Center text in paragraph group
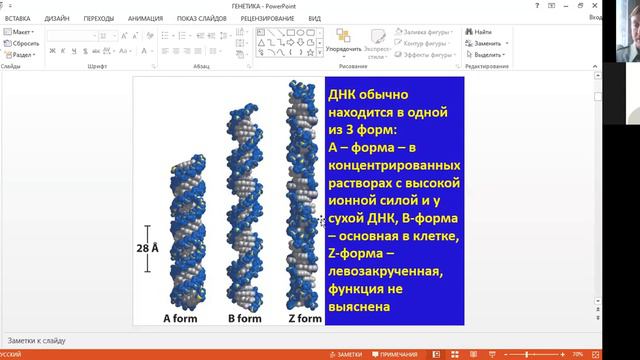The image size is (640, 360). pyautogui.click(x=176, y=51)
